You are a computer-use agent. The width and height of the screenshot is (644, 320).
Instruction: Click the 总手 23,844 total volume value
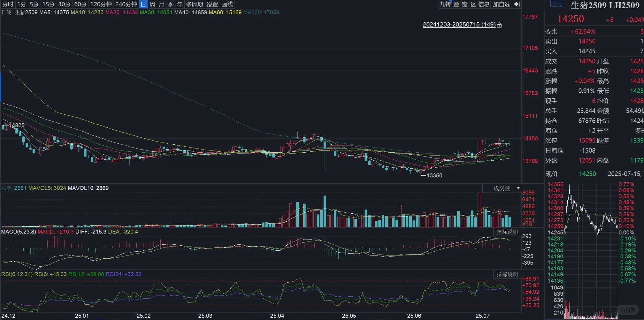tap(586, 111)
